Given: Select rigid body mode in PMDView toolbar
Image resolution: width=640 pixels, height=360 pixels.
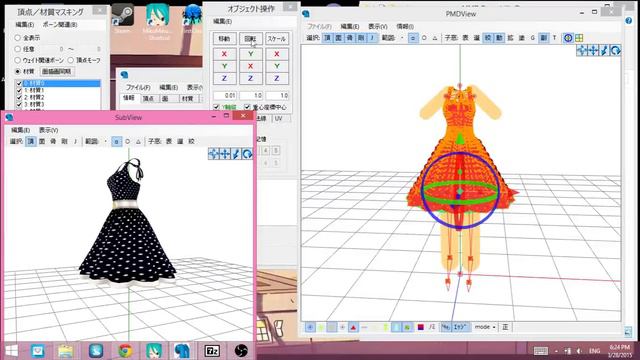Looking at the screenshot, I should (x=361, y=38).
